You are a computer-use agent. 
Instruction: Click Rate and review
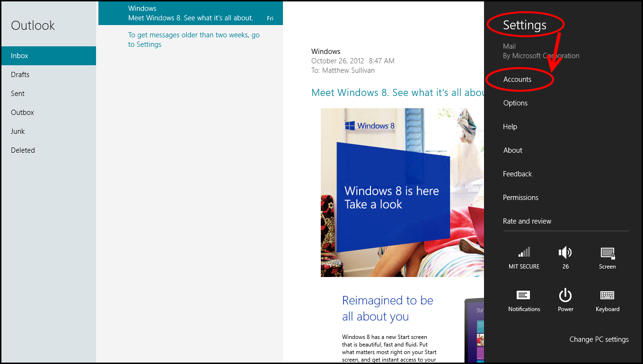(527, 221)
